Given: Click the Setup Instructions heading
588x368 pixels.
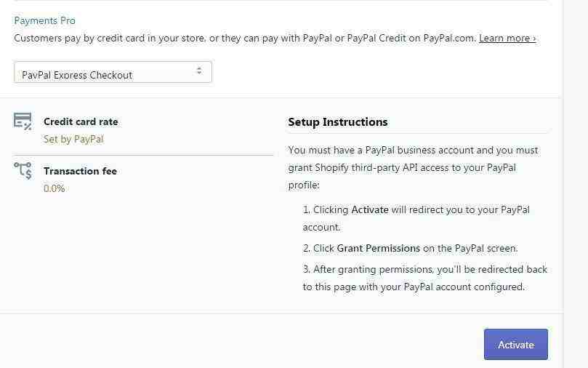Looking at the screenshot, I should click(x=338, y=122).
